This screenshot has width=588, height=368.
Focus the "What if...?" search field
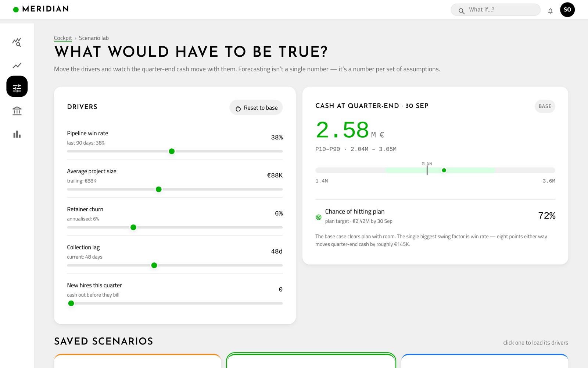[x=495, y=10]
